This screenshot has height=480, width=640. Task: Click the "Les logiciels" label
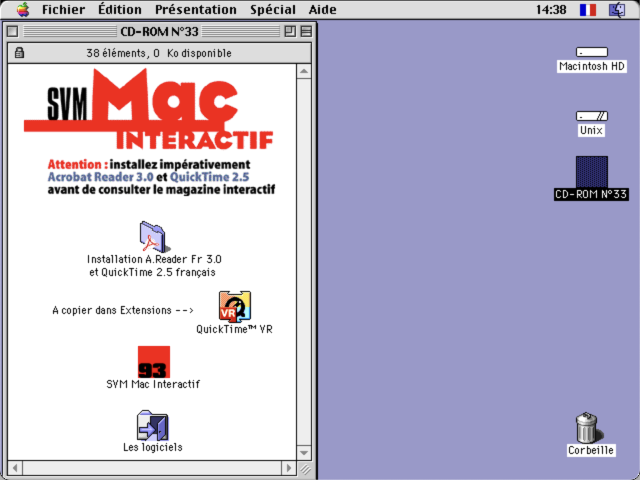point(153,447)
